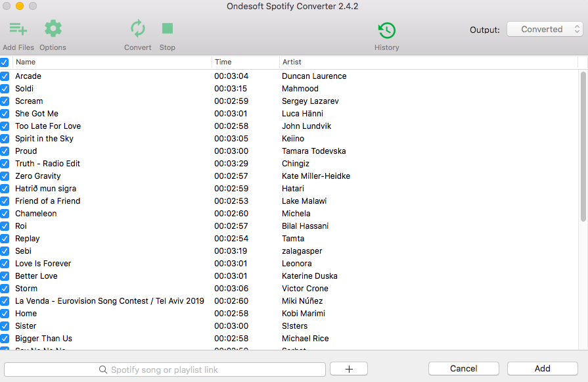Click artist name "Victor Crone"
This screenshot has width=588, height=382.
(305, 289)
